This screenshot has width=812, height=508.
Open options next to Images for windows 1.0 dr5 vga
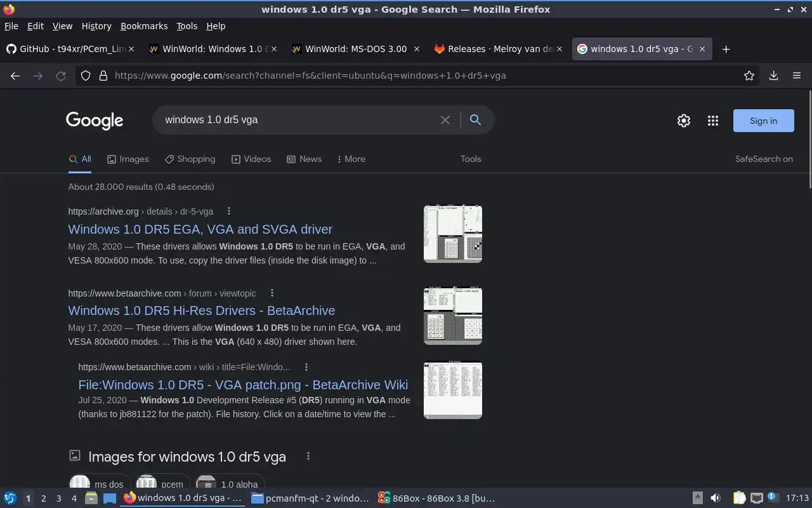(x=308, y=456)
